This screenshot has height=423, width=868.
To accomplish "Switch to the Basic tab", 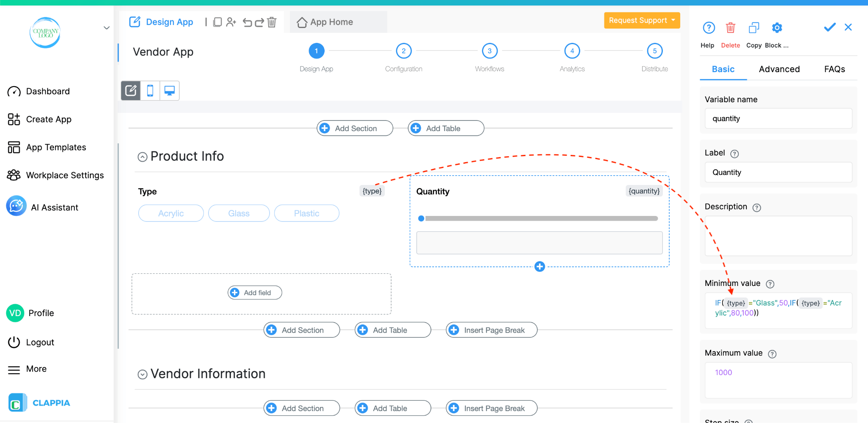I will pyautogui.click(x=723, y=69).
